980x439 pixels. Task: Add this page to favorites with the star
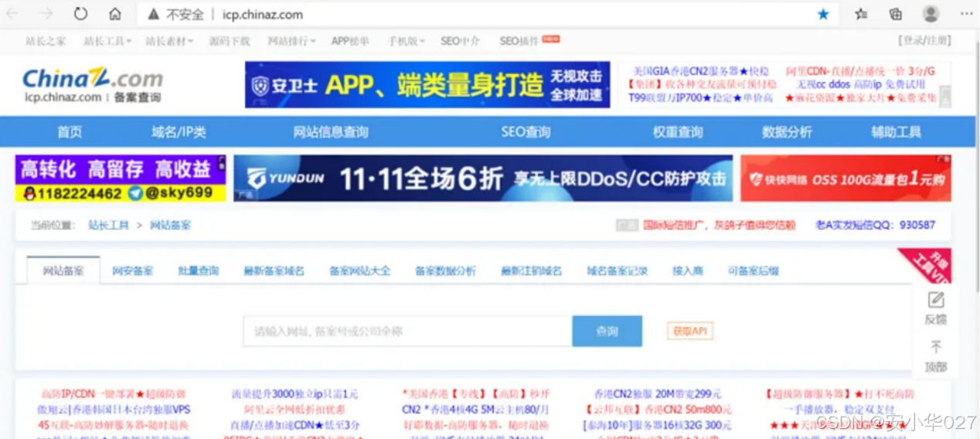point(823,14)
